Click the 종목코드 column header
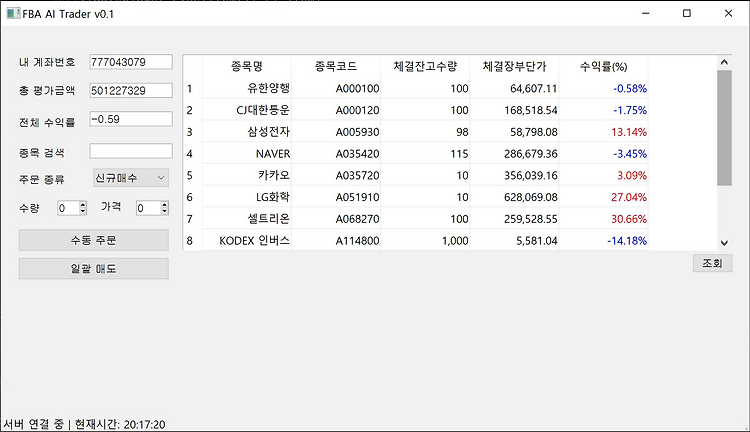750x432 pixels. pos(336,66)
